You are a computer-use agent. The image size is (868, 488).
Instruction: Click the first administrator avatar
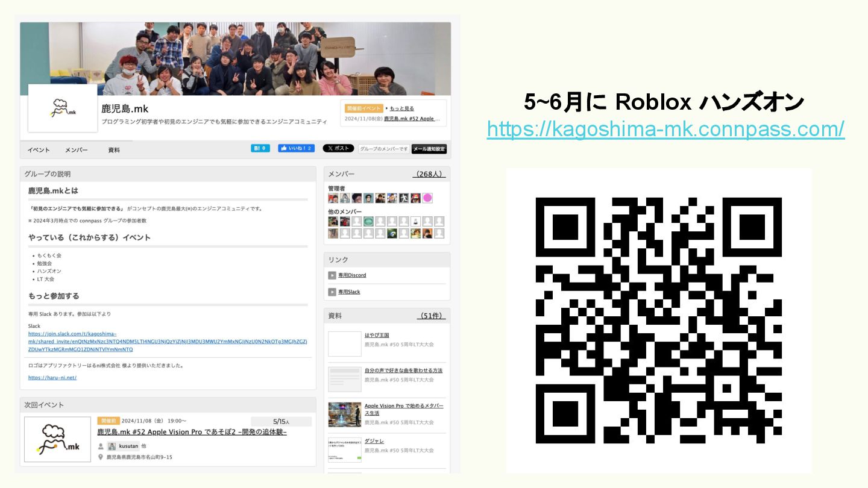333,198
